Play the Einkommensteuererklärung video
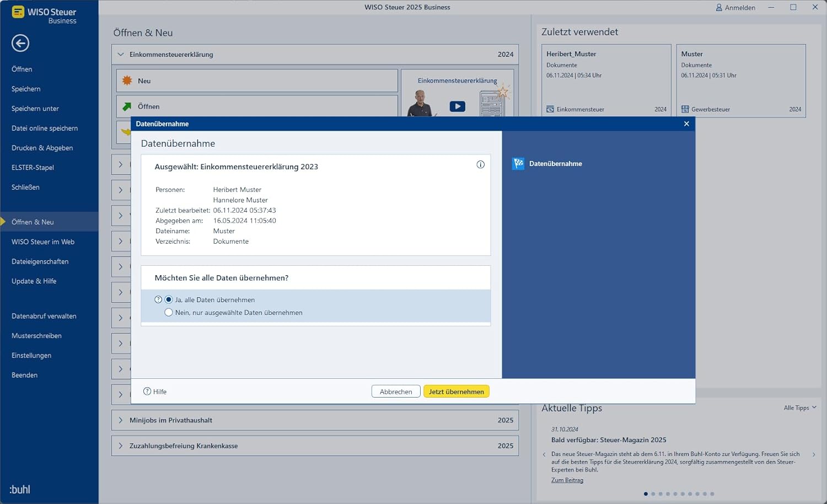Screen dimensions: 827x504 pos(457,106)
